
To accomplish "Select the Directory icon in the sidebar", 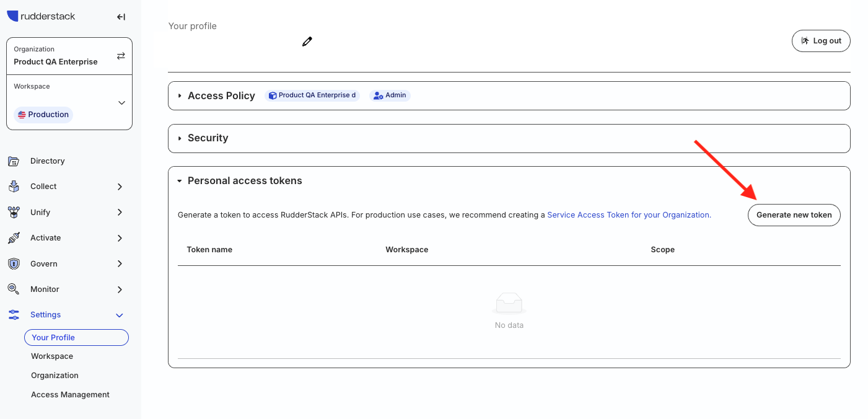I will point(14,161).
